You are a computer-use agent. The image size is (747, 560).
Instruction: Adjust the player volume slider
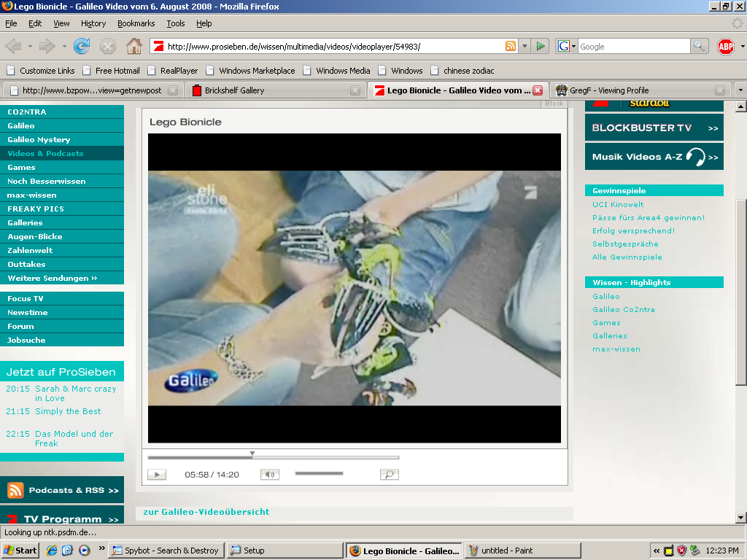click(319, 473)
